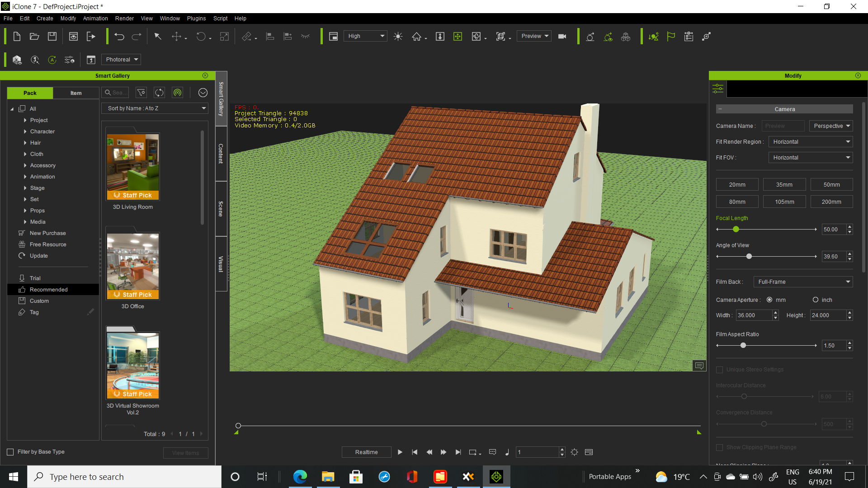Click the Focal Length slider handle
Image resolution: width=868 pixels, height=488 pixels.
coord(736,230)
